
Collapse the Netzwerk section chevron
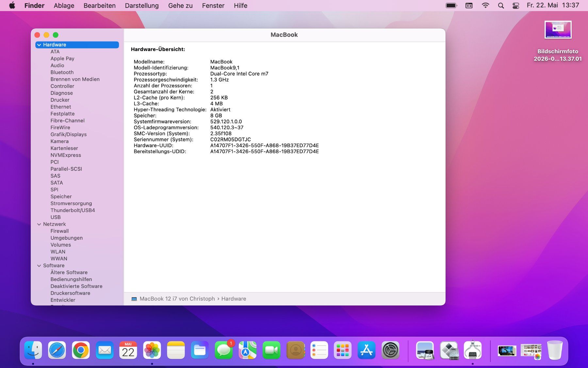[39, 224]
